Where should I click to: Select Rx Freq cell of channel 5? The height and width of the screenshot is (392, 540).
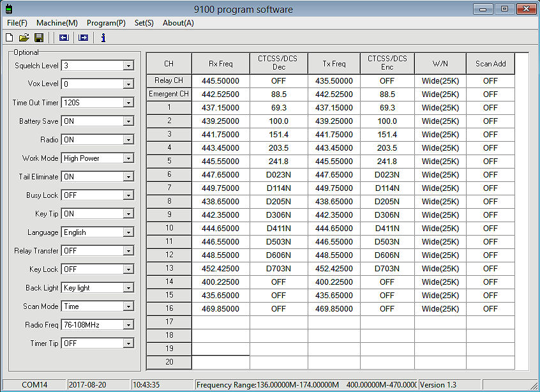[x=221, y=162]
